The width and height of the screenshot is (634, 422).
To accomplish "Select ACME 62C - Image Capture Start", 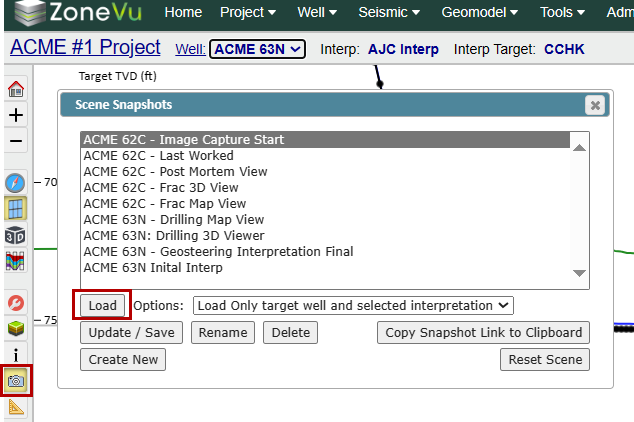I will pos(325,139).
